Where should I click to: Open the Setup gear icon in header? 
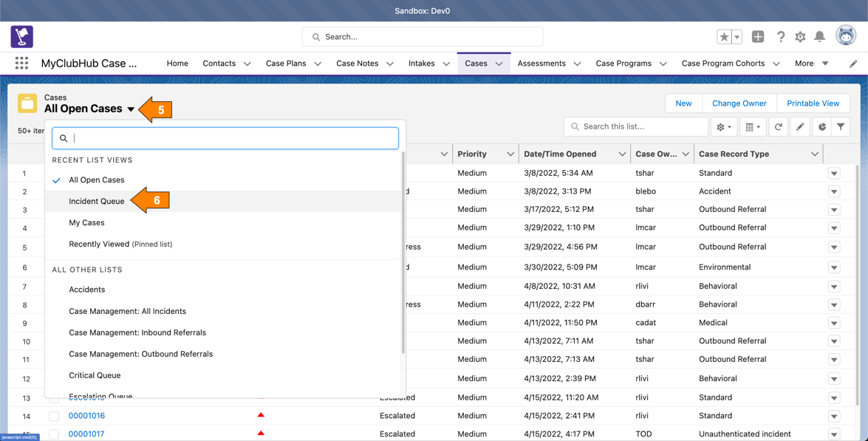tap(800, 37)
